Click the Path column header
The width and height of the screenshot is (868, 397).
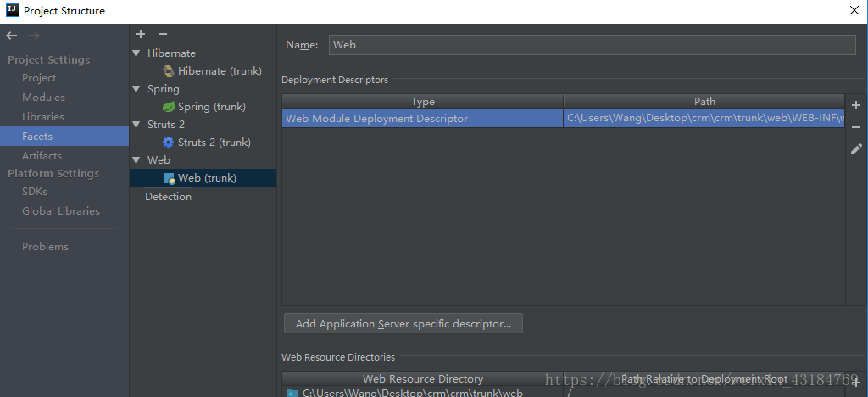point(704,101)
